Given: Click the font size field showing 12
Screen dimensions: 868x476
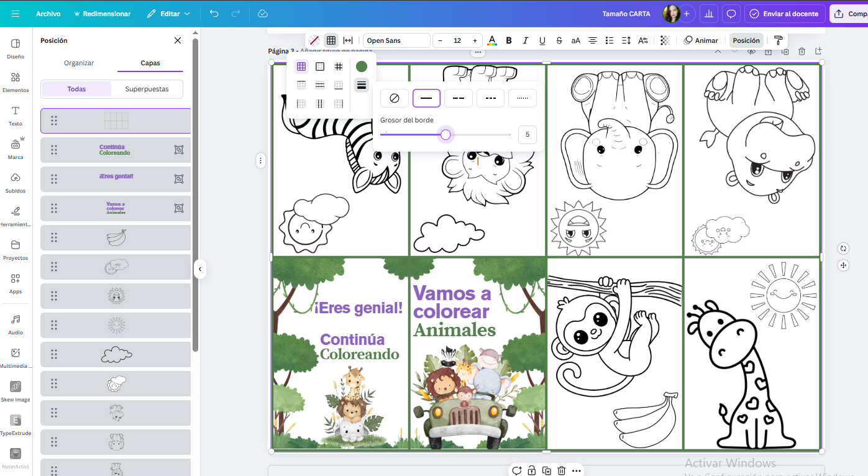Looking at the screenshot, I should coord(457,40).
